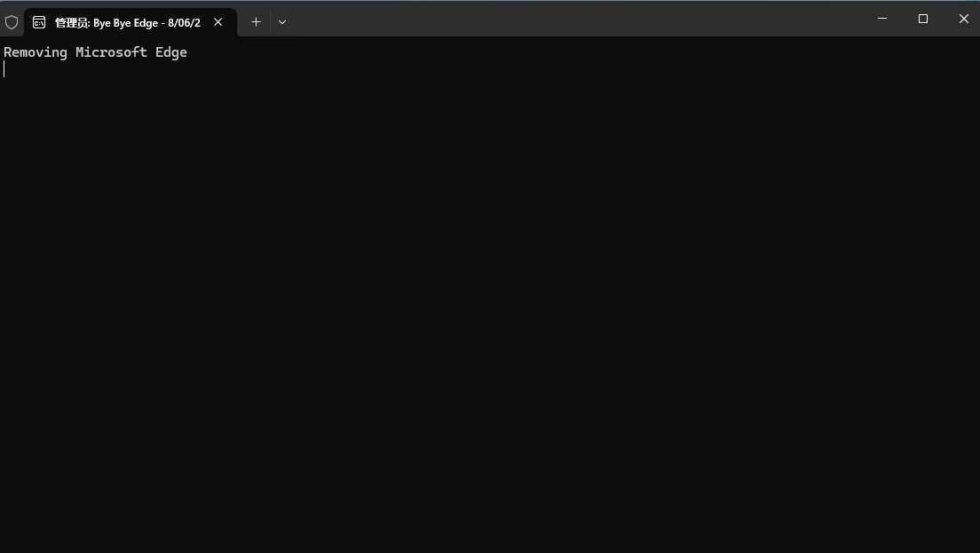This screenshot has width=980, height=553.
Task: Click the cmd.exe glyph beside the tab title
Action: pyautogui.click(x=38, y=21)
